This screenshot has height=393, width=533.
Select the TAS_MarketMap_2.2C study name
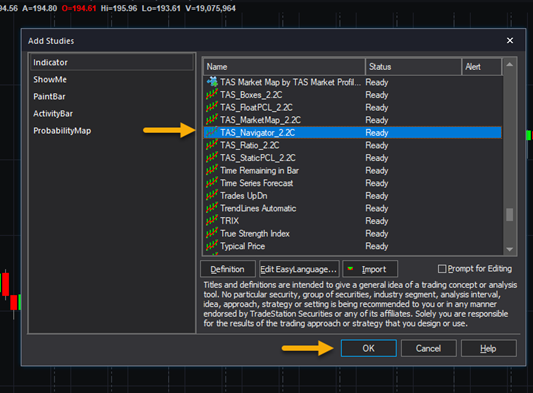click(260, 120)
